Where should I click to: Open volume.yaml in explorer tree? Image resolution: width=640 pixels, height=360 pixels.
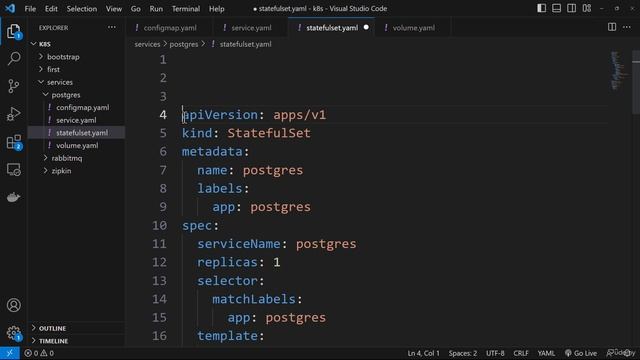77,145
